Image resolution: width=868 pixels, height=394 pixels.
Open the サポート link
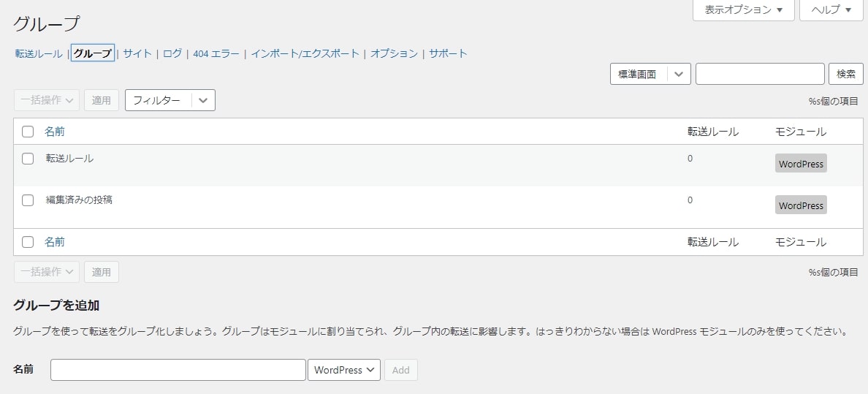[448, 54]
